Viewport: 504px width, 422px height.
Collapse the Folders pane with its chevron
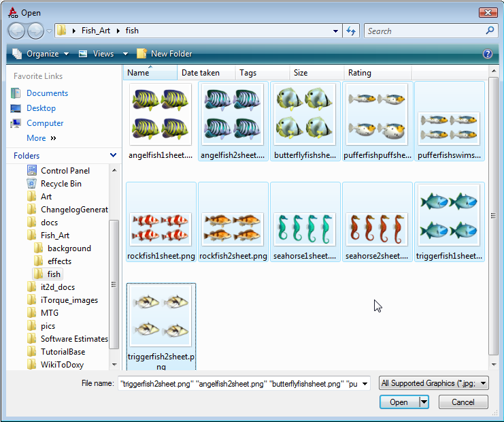point(113,155)
